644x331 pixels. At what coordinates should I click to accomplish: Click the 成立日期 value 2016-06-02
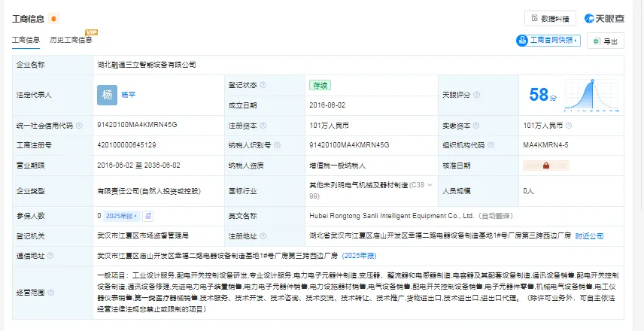coord(327,105)
